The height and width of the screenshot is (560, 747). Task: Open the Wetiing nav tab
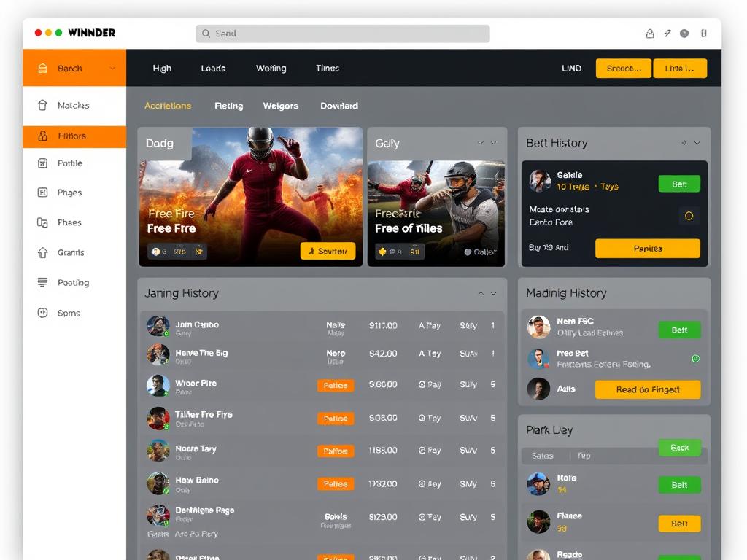click(x=271, y=68)
